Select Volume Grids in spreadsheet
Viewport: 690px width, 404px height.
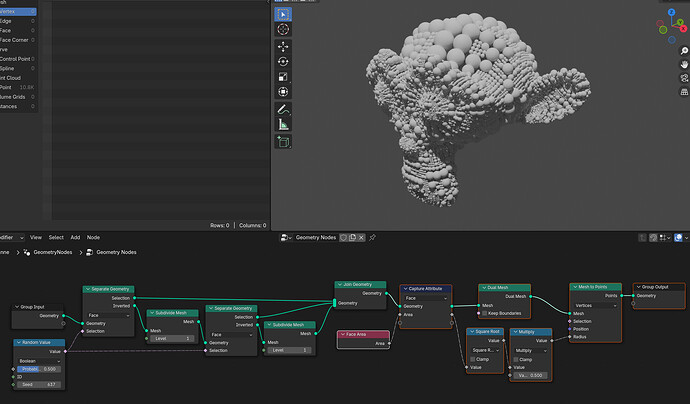click(x=18, y=97)
